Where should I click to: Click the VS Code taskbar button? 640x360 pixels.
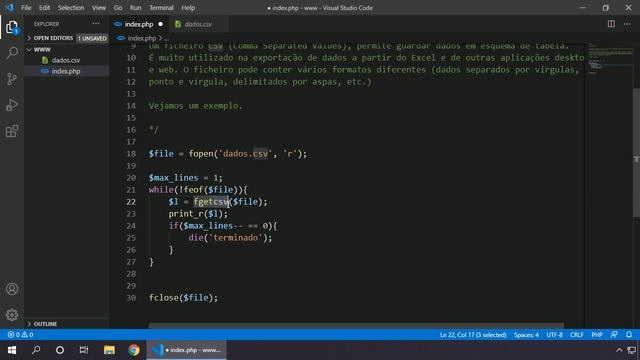coord(187,350)
